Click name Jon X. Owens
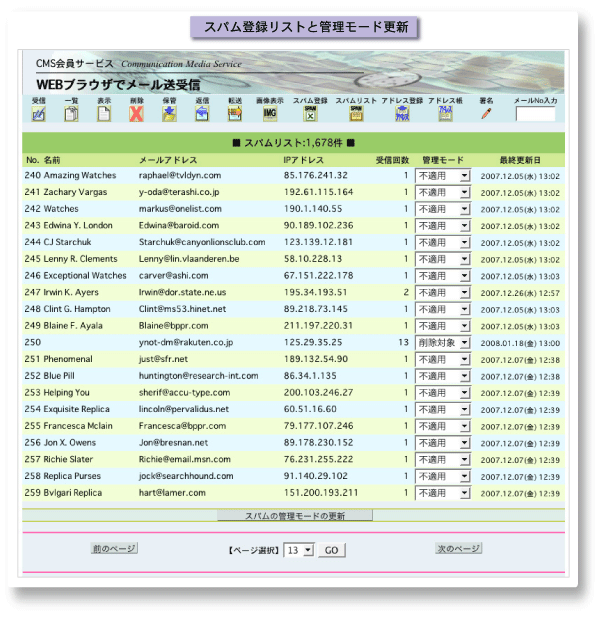 pos(69,443)
